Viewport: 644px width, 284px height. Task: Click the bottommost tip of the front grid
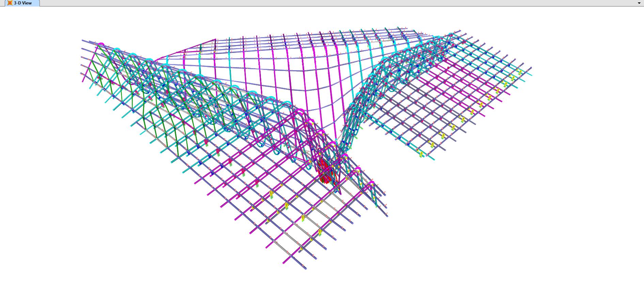pos(305,269)
